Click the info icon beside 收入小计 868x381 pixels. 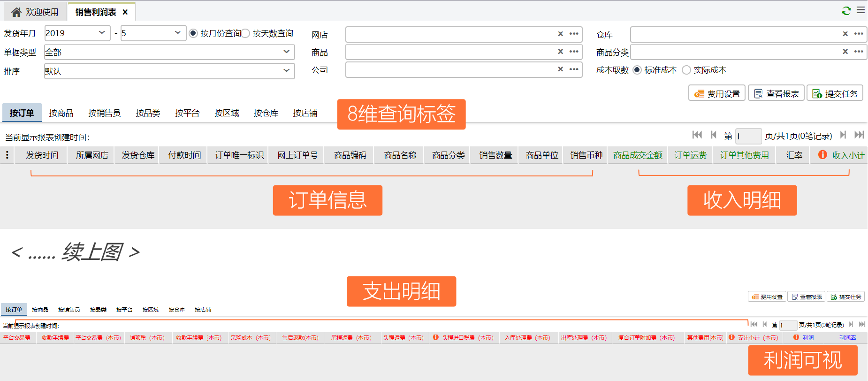point(822,154)
